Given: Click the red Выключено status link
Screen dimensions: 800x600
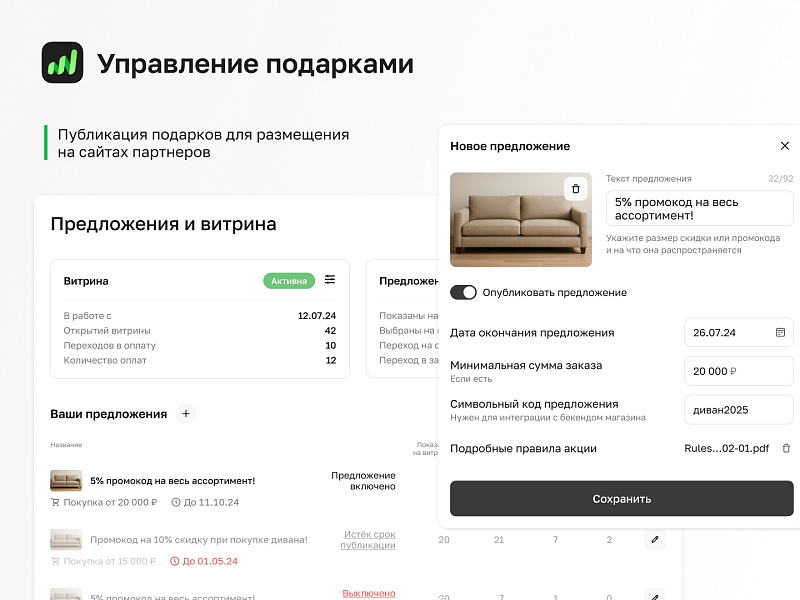Looking at the screenshot, I should [x=368, y=593].
